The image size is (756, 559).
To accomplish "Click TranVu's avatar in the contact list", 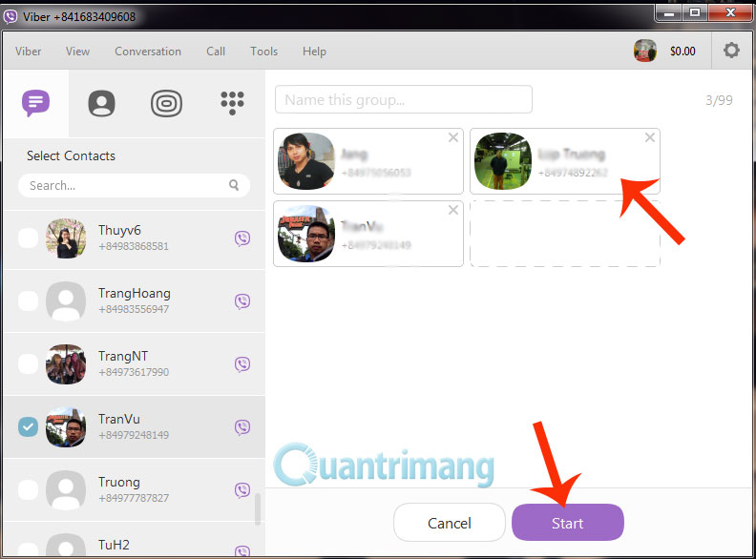I will click(x=66, y=427).
